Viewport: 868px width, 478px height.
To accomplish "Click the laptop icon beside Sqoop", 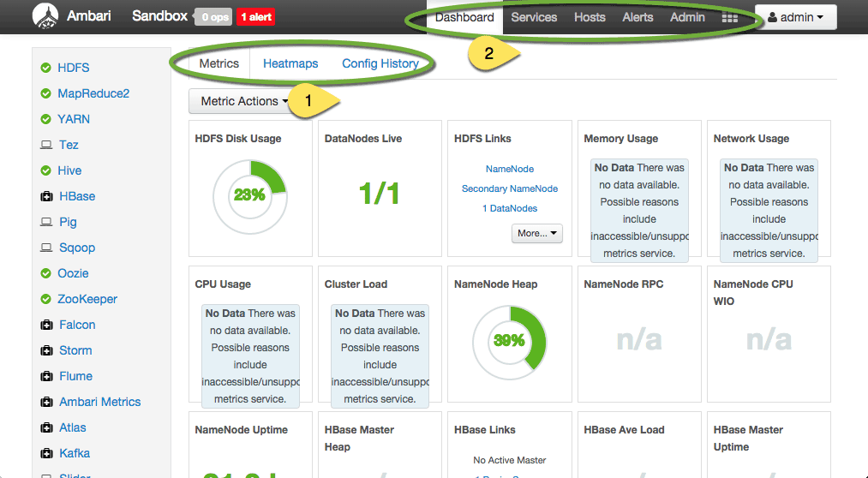I will point(46,248).
